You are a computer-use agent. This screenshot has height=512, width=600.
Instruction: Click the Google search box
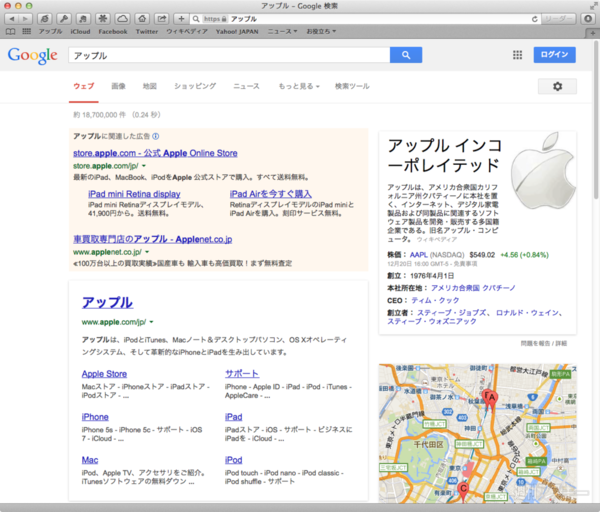(229, 55)
